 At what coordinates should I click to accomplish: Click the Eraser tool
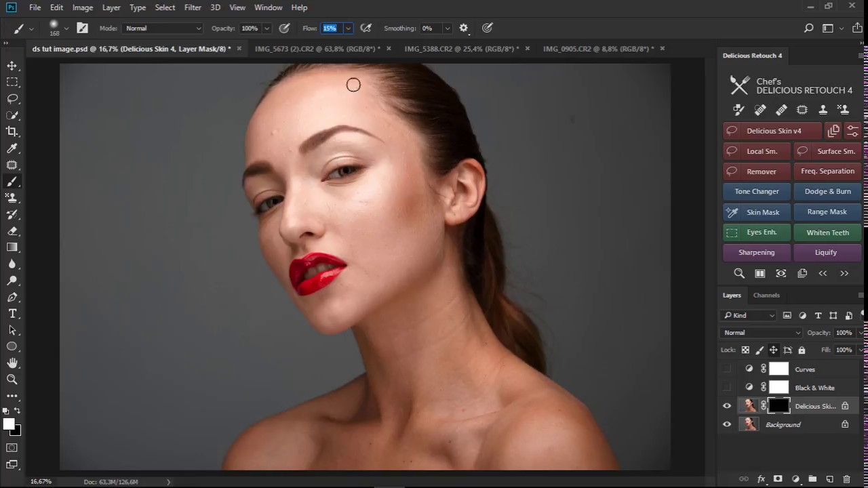12,231
